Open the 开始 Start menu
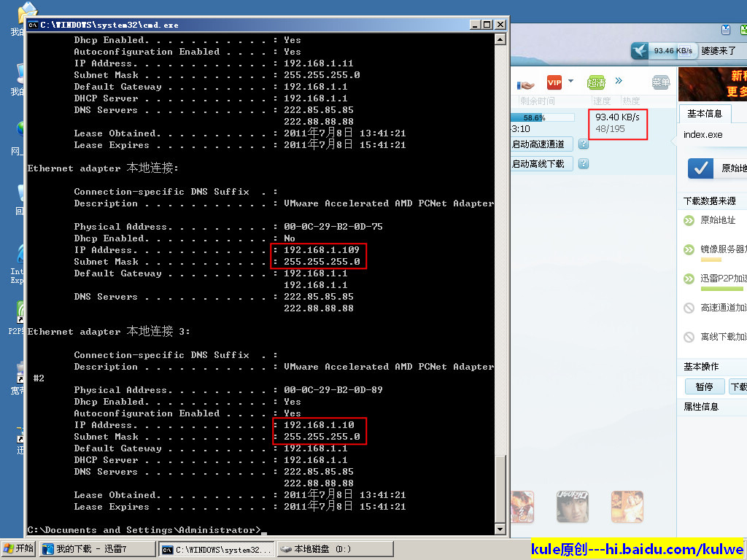The image size is (747, 560). point(18,549)
